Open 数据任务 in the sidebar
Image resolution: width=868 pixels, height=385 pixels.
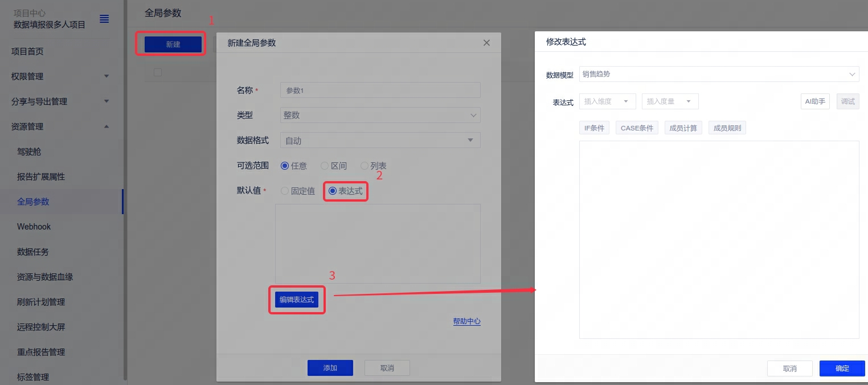(x=33, y=252)
